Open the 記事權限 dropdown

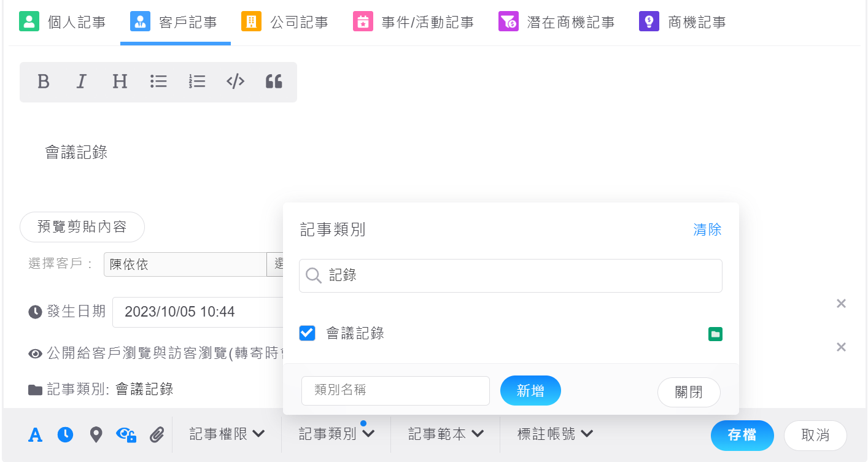pyautogui.click(x=227, y=434)
